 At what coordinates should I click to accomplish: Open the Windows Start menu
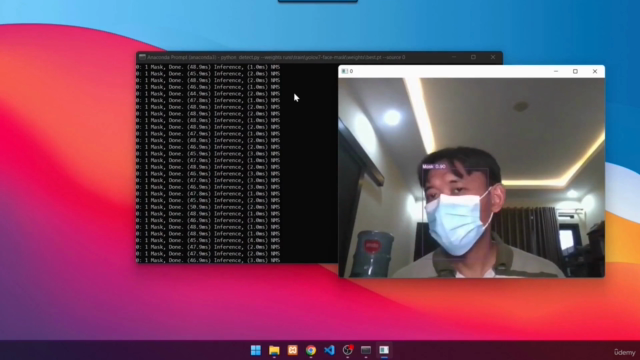256,350
